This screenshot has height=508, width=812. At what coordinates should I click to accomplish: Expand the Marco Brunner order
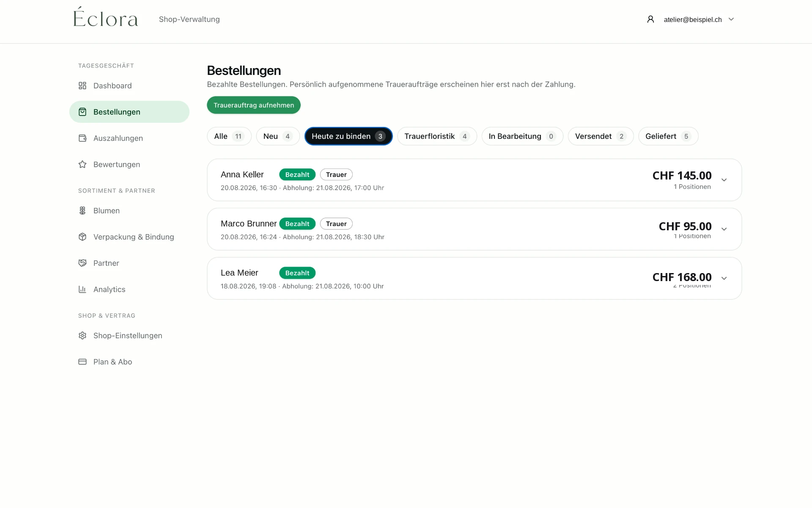[x=724, y=229]
